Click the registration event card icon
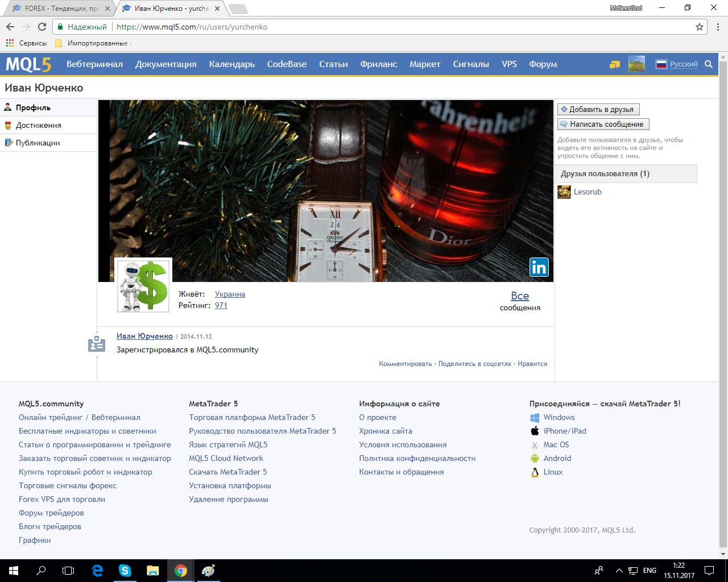728x582 pixels. click(97, 343)
